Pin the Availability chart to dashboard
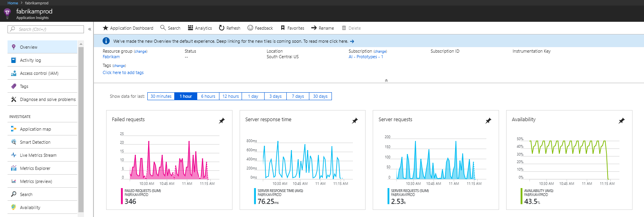This screenshot has width=644, height=217. point(621,121)
